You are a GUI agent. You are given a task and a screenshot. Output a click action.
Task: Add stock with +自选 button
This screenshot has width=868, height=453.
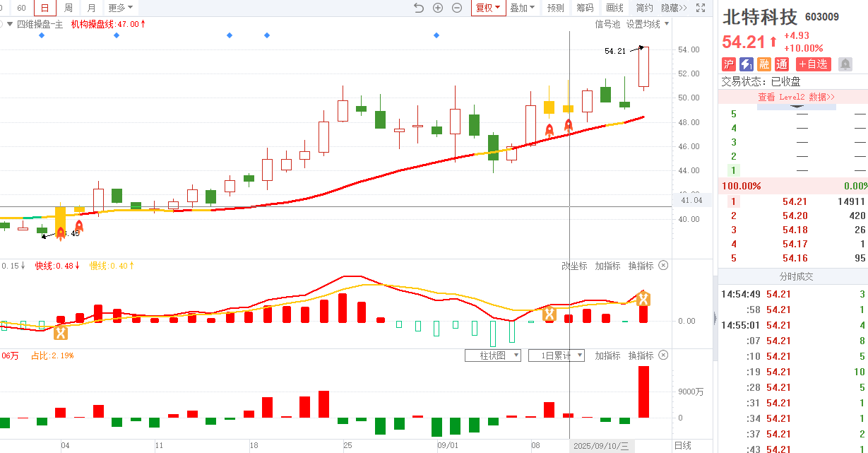tap(812, 64)
